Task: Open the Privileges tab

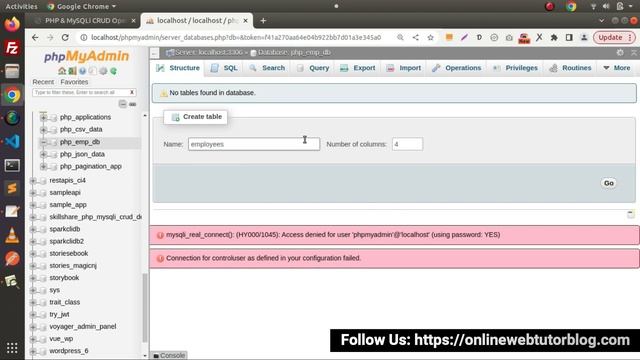Action: [x=515, y=68]
